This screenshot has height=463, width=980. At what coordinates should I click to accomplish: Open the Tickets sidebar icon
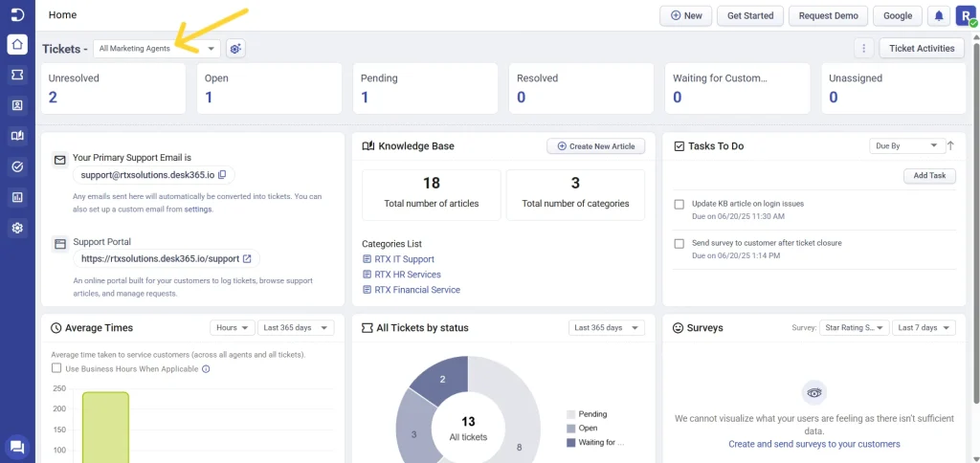click(x=17, y=75)
